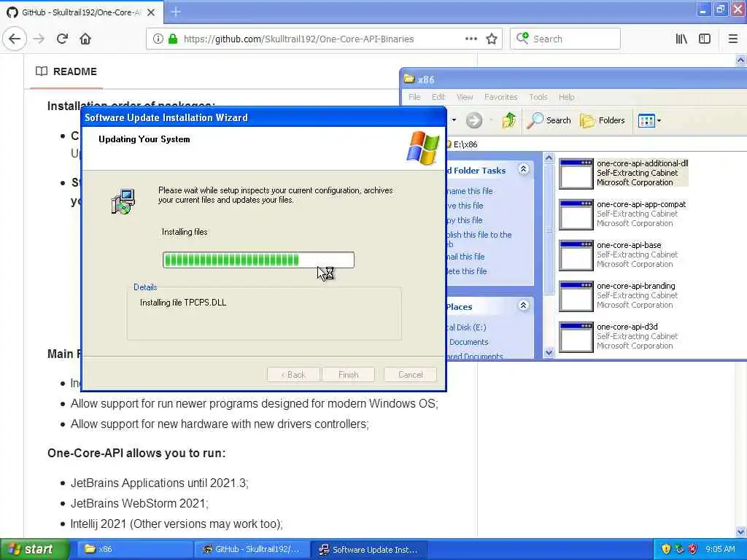Select one-core-api-app-compat file icon
747x560 pixels.
(x=576, y=215)
